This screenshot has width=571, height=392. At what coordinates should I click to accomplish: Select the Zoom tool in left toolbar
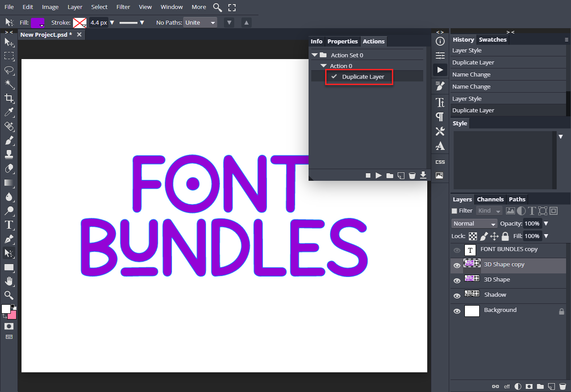pyautogui.click(x=9, y=295)
